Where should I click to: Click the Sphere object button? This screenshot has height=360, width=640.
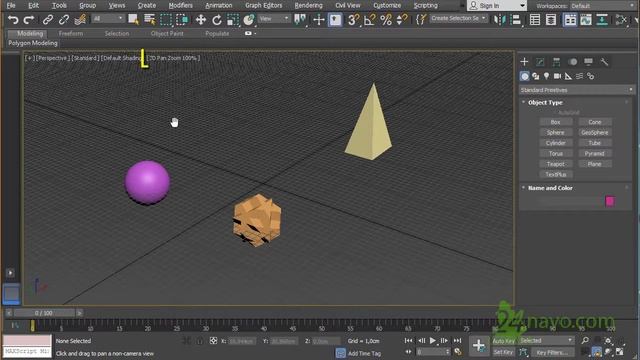coord(556,133)
